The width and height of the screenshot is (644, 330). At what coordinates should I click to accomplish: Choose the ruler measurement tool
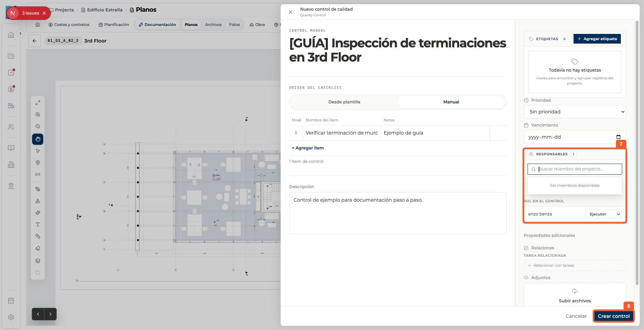pyautogui.click(x=38, y=236)
